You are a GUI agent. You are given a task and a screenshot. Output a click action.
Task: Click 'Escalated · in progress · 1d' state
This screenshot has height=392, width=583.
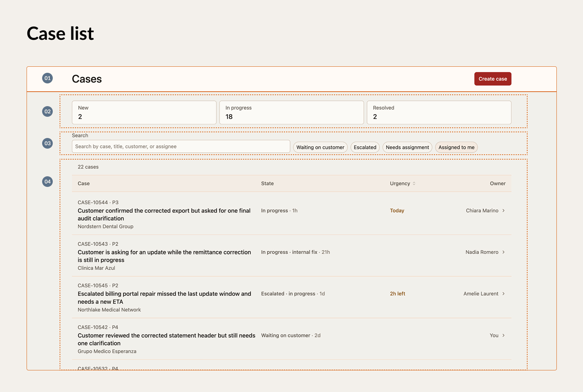(x=293, y=294)
